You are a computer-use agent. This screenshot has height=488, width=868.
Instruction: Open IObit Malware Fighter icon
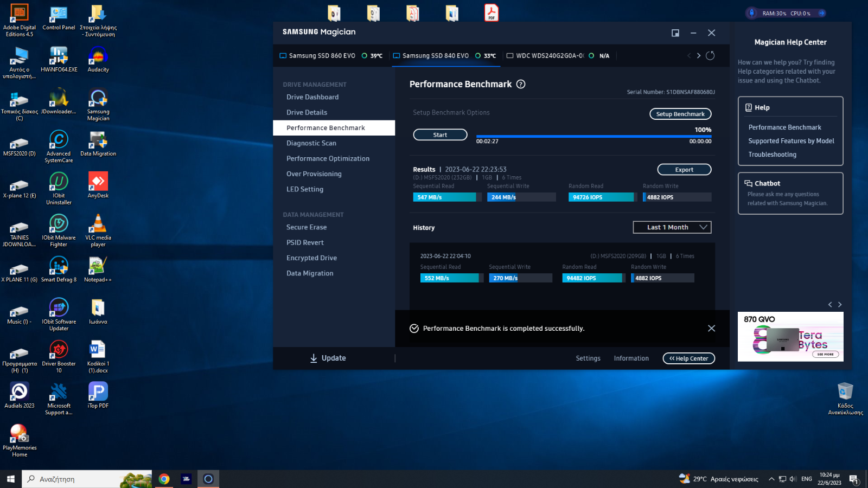click(x=59, y=230)
